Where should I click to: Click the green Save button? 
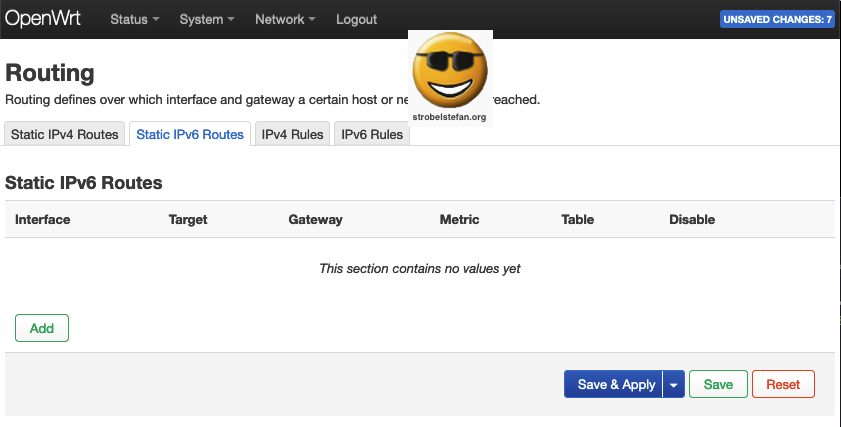click(718, 385)
